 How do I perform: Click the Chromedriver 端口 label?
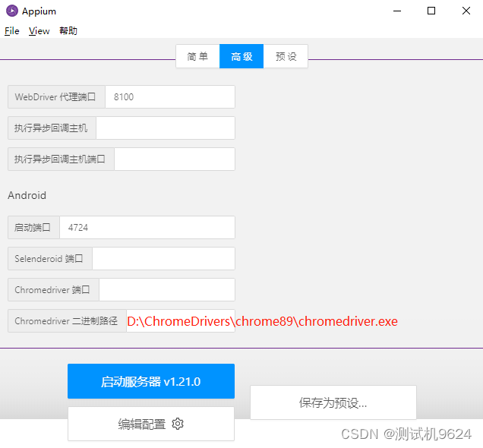(52, 290)
